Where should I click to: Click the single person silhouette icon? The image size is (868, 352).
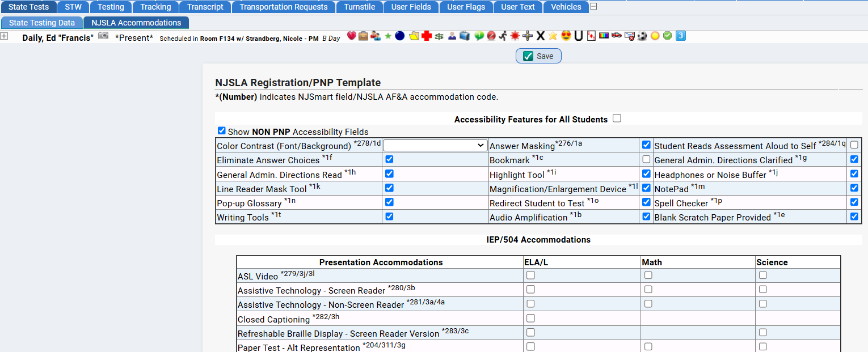(x=452, y=36)
